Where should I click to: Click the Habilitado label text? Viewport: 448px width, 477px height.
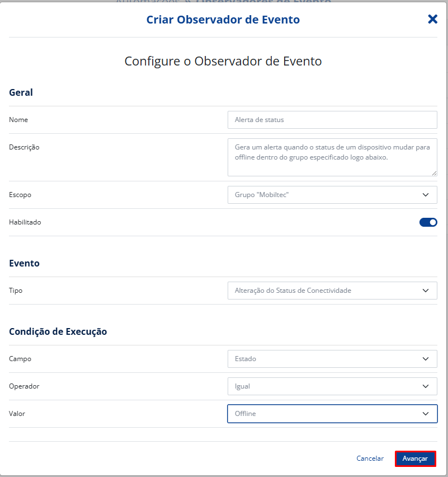(25, 222)
